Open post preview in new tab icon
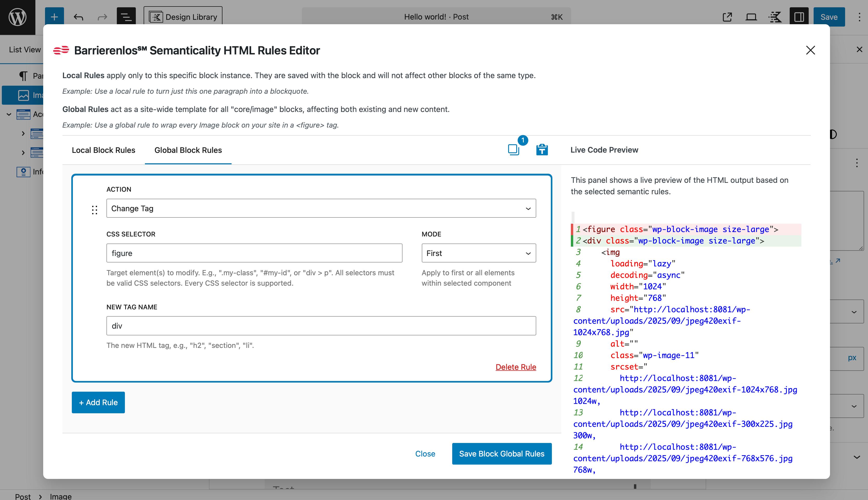Viewport: 868px width, 500px height. pyautogui.click(x=727, y=17)
